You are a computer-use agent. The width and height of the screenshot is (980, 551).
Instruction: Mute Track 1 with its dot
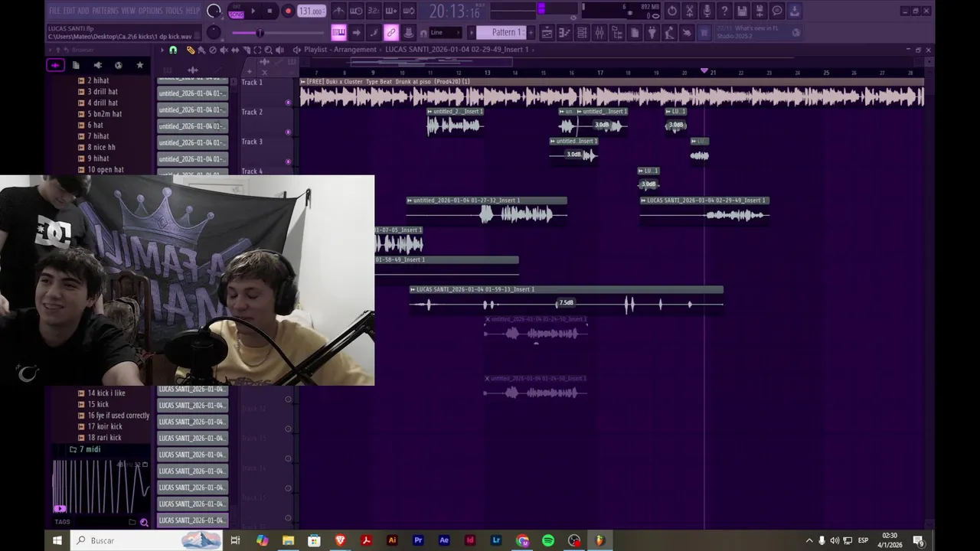coord(288,103)
